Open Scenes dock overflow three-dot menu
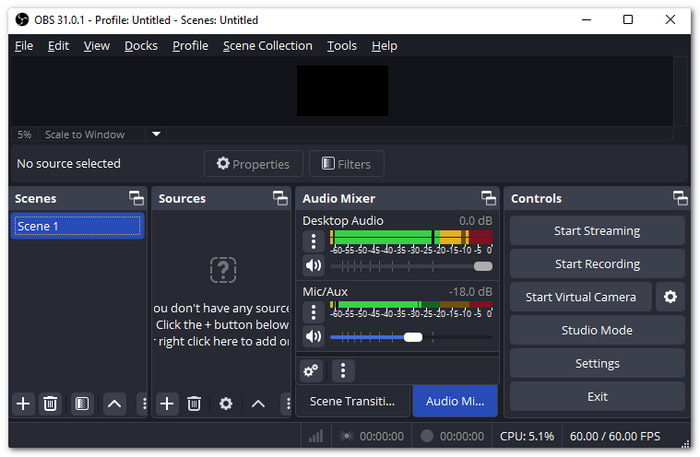Image resolution: width=700 pixels, height=457 pixels. [x=144, y=404]
